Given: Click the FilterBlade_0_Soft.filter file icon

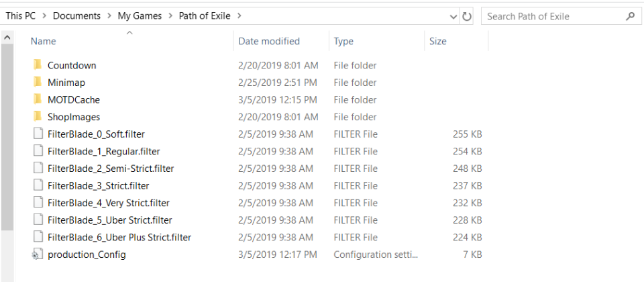Looking at the screenshot, I should pyautogui.click(x=38, y=134).
